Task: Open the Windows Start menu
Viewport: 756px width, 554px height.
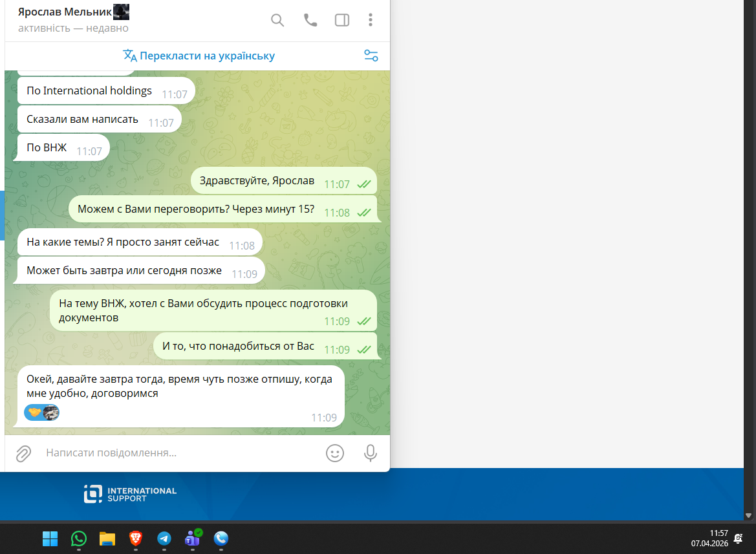Action: [x=50, y=538]
